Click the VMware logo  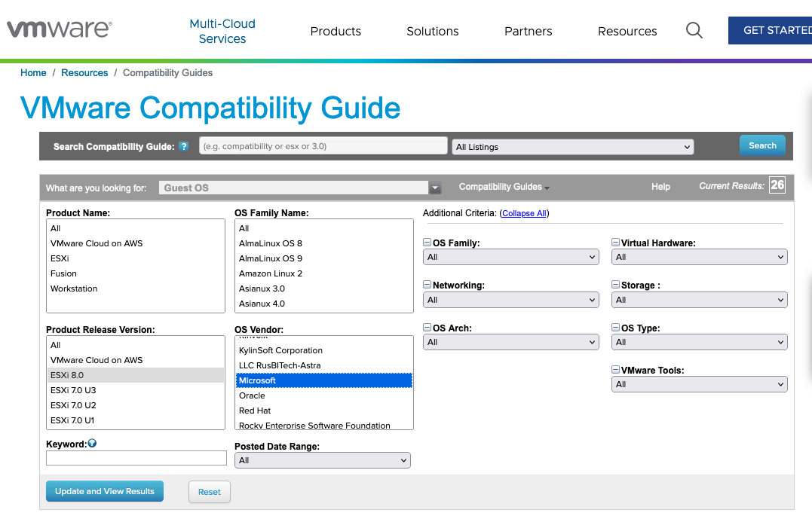tap(58, 29)
